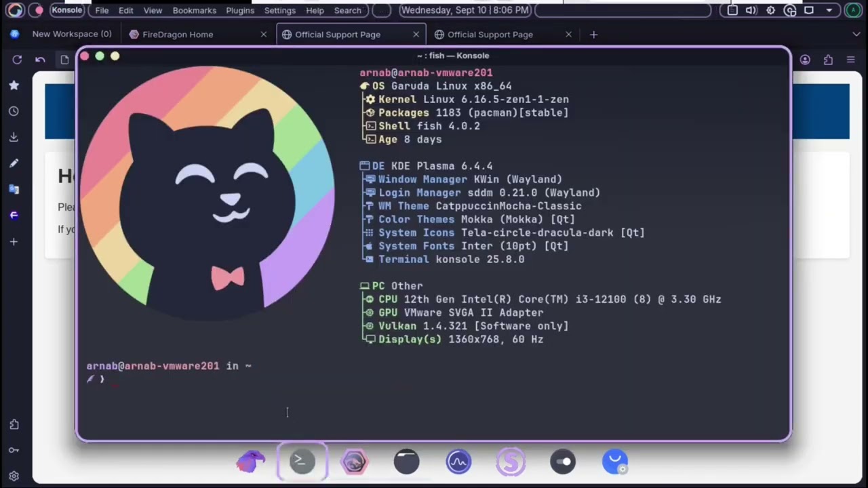Click the yellow Konsole window button
868x488 pixels.
pyautogui.click(x=115, y=56)
